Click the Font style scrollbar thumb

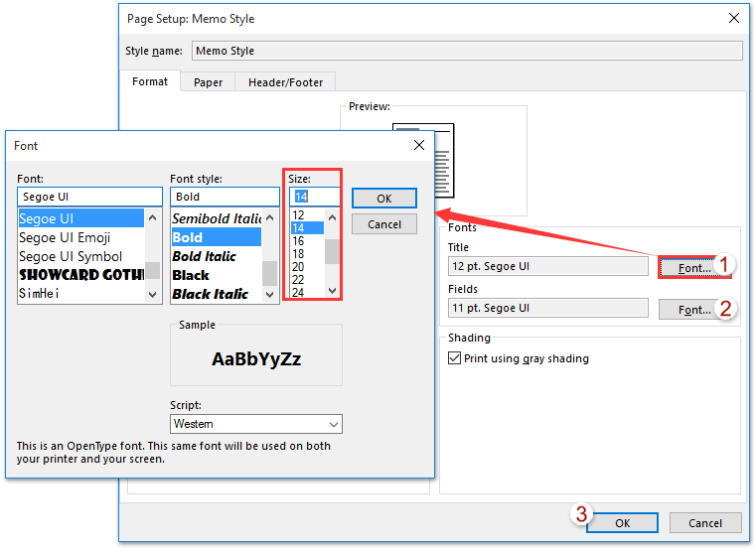(x=269, y=274)
